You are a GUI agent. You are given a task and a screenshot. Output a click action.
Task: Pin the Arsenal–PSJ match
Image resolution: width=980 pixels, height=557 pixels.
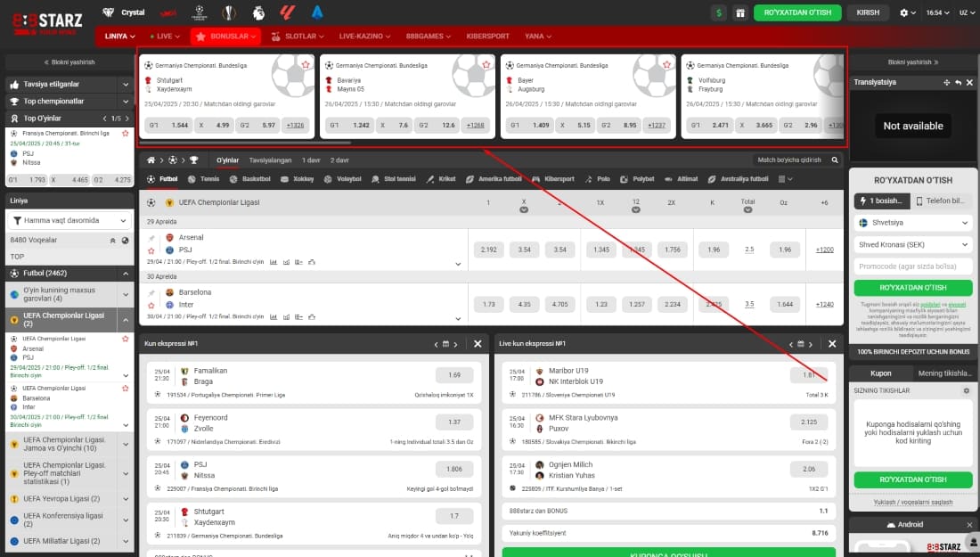click(151, 238)
